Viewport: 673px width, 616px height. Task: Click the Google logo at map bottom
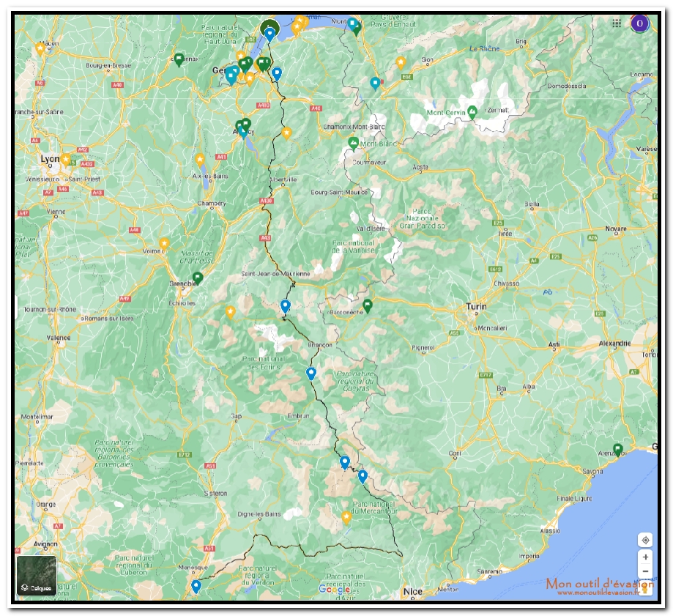(335, 590)
